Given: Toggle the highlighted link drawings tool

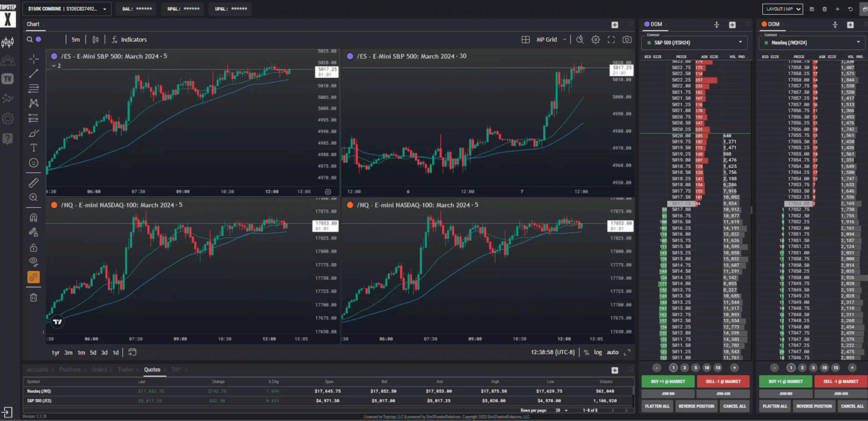Looking at the screenshot, I should coord(34,277).
